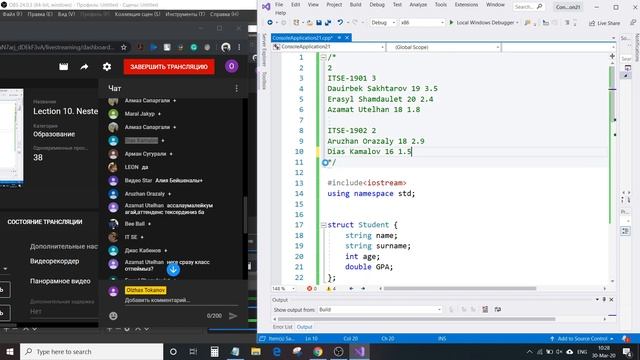Screen dimensions: 640x360
Task: Open File Explorer from the taskbar
Action: tap(256, 351)
